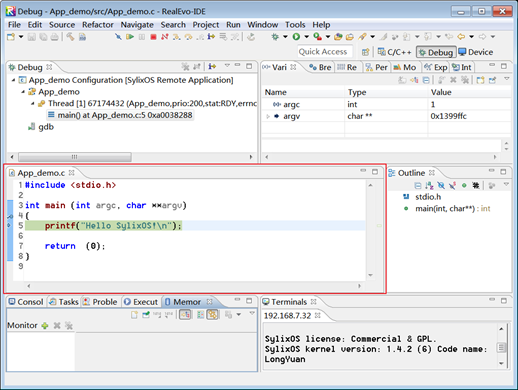
Task: Open the File menu
Action: (14, 25)
